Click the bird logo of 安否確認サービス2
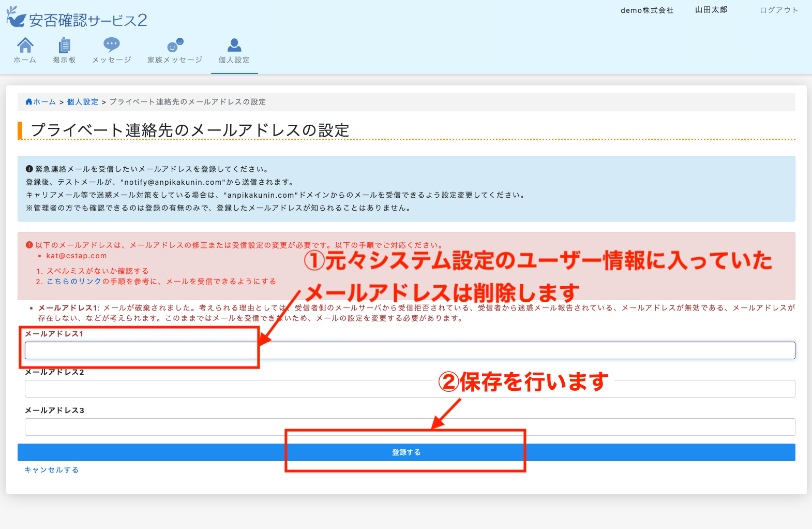 point(16,17)
